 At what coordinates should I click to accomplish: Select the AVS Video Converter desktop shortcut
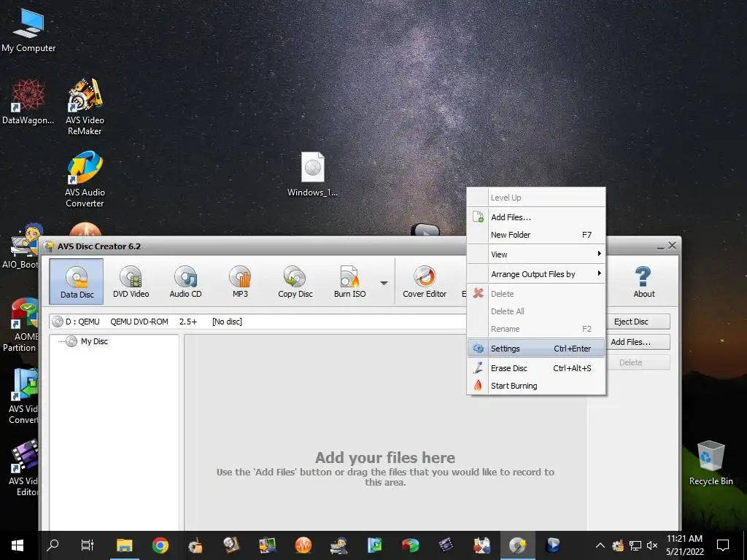tap(23, 396)
